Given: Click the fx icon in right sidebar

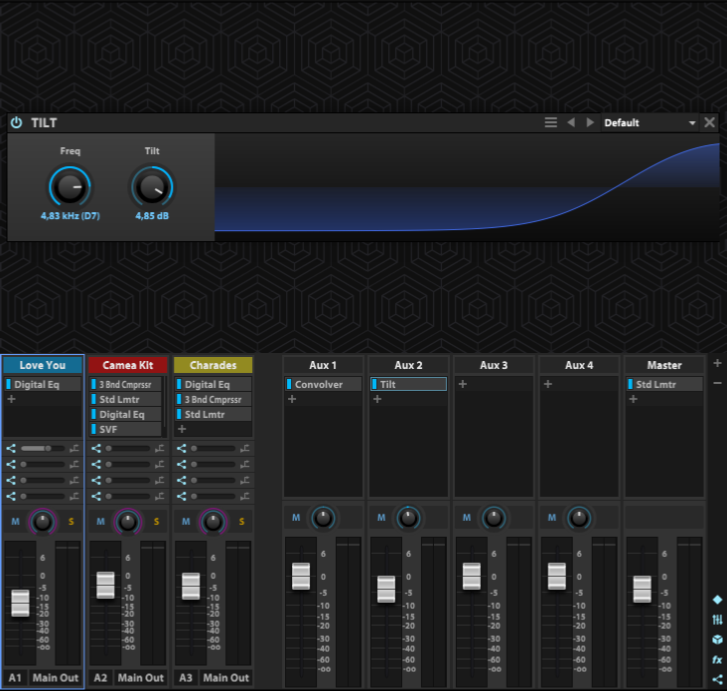Looking at the screenshot, I should tap(717, 660).
